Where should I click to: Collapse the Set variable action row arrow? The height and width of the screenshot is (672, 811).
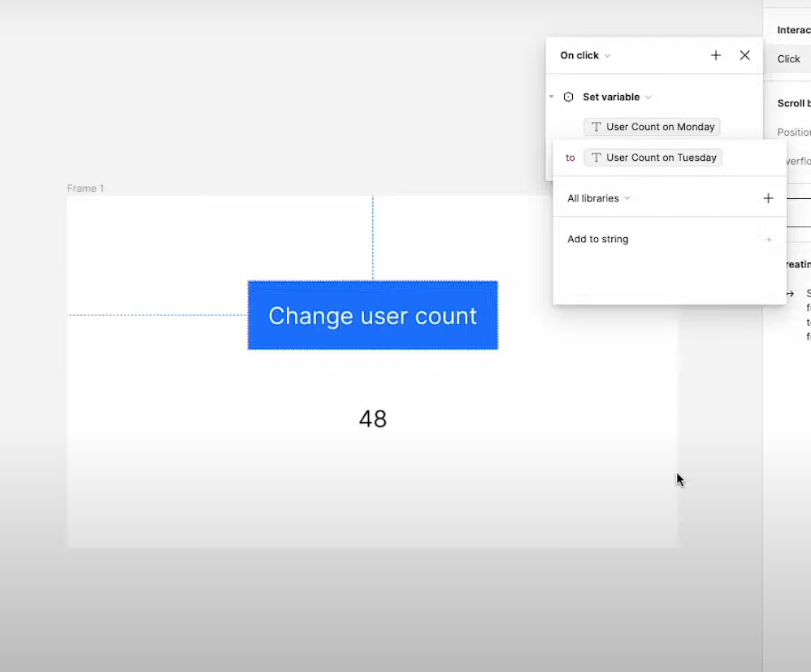551,97
